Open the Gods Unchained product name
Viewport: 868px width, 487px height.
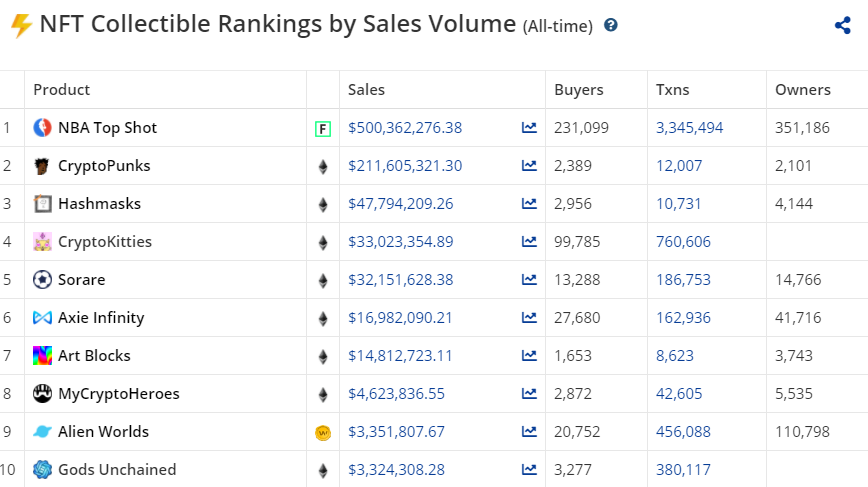click(117, 469)
